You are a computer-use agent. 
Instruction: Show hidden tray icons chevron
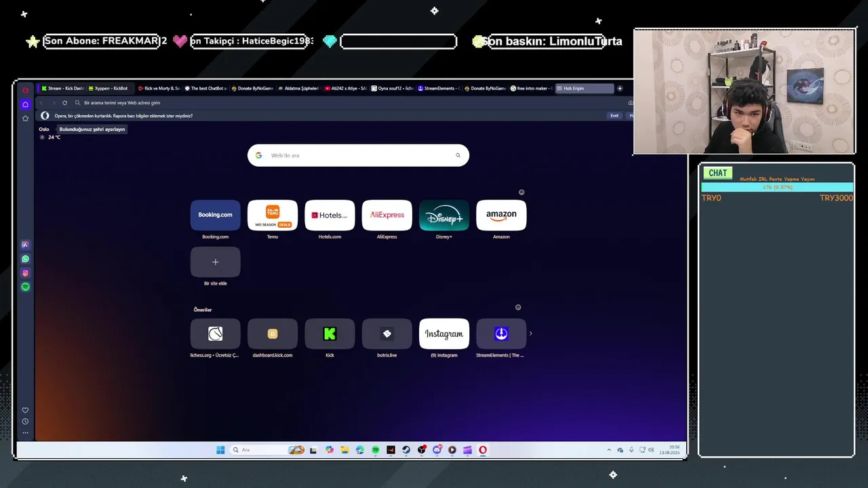pos(609,450)
